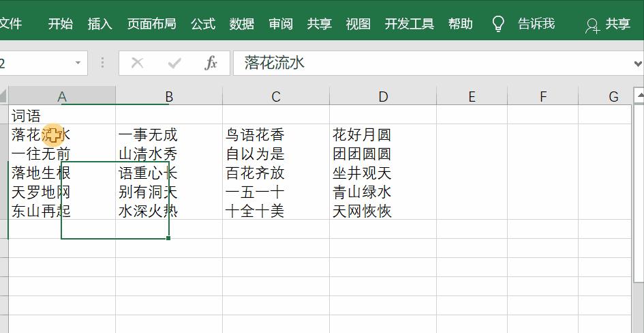This screenshot has width=644, height=333.
Task: Go to the 公式 tab
Action: pyautogui.click(x=203, y=24)
